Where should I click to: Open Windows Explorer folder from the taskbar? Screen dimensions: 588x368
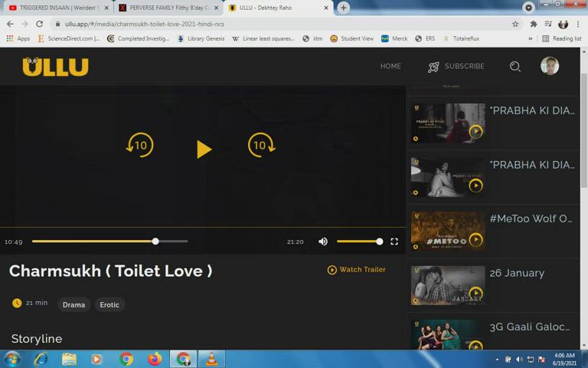(69, 360)
